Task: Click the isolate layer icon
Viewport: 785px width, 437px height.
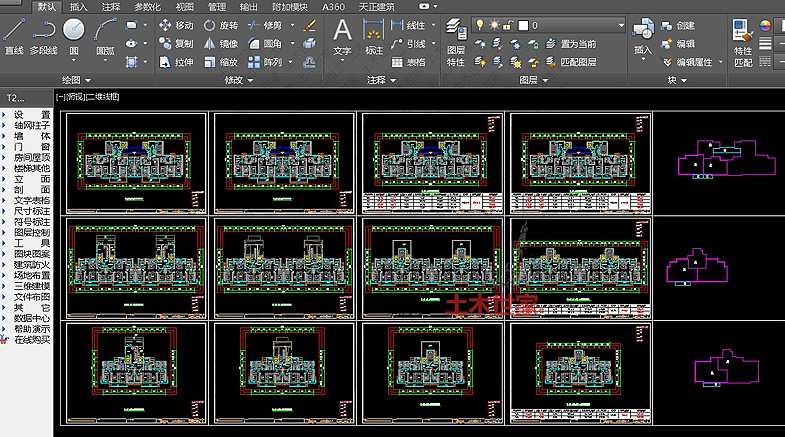Action: tap(497, 44)
